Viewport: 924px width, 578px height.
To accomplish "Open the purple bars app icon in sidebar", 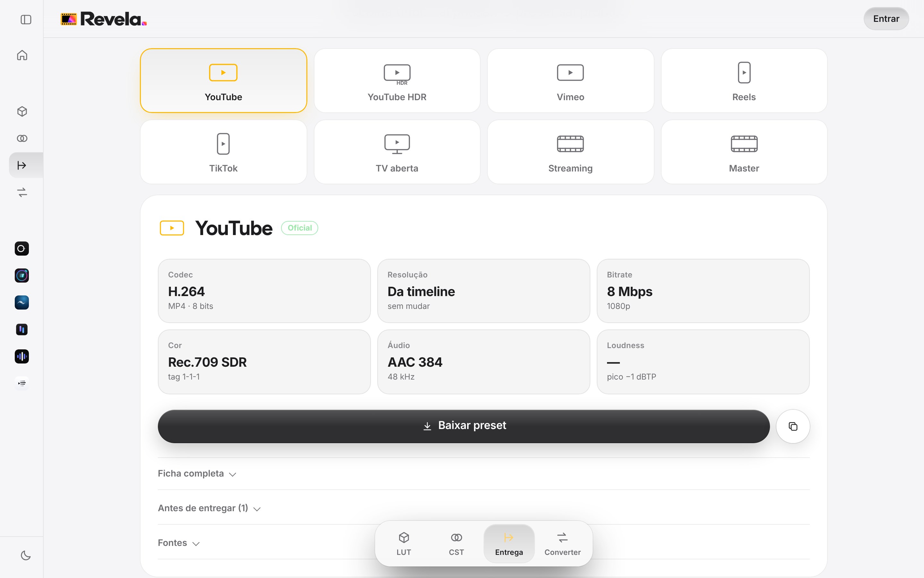I will (x=22, y=329).
